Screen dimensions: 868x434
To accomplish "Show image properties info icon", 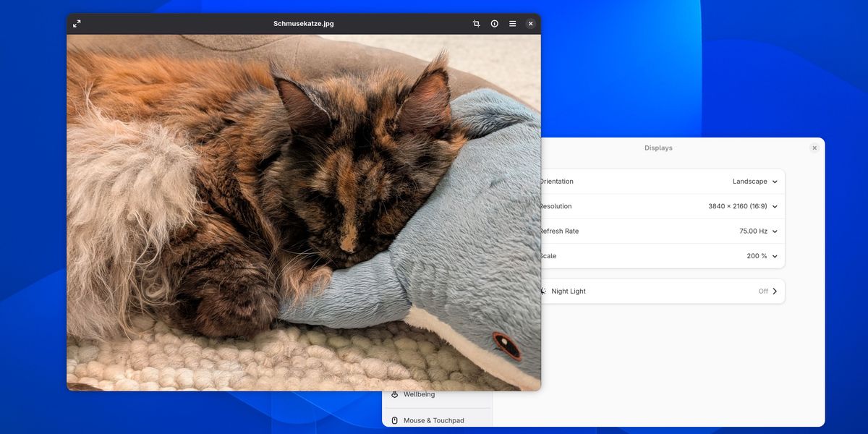I will pos(495,23).
